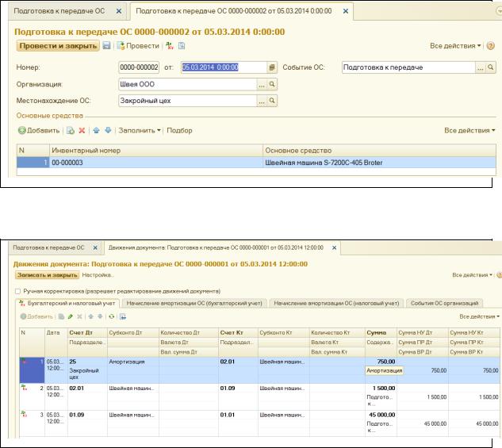Click the Организация field Швея ООО
Screen dimensions: 502x448
click(x=188, y=84)
